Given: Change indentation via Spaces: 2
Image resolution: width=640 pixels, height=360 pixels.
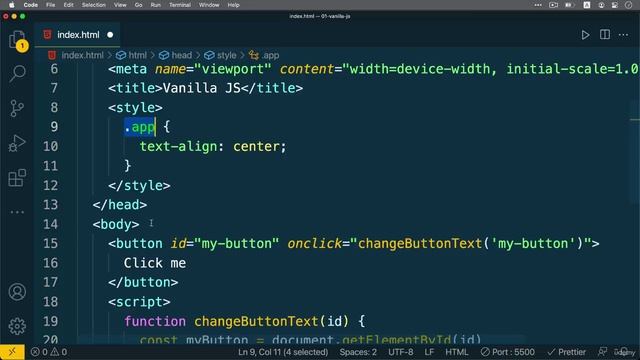Looking at the screenshot, I should [x=358, y=352].
